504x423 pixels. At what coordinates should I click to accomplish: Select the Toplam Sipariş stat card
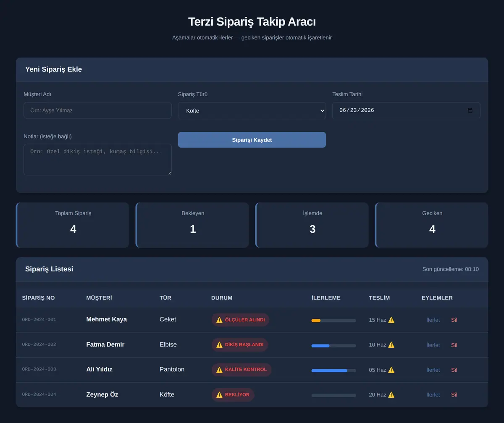click(x=73, y=225)
